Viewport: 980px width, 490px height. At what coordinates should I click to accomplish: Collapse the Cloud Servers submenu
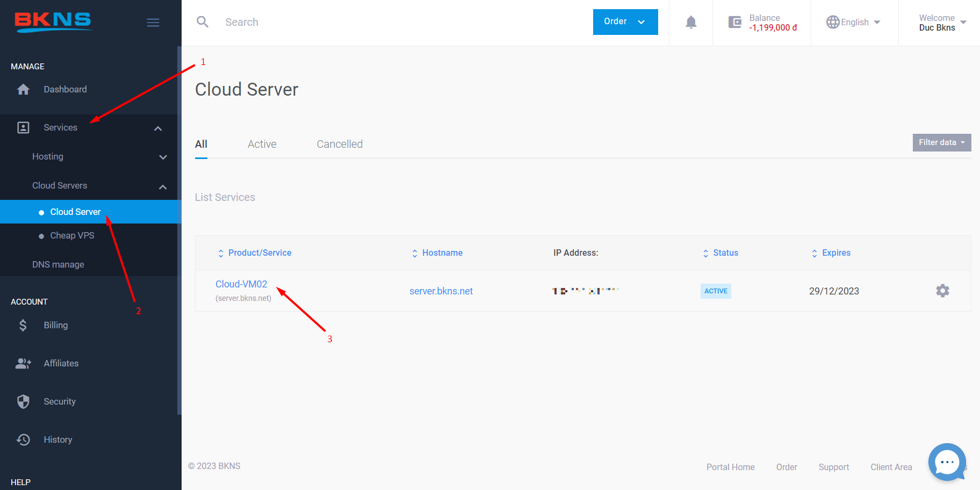point(163,186)
